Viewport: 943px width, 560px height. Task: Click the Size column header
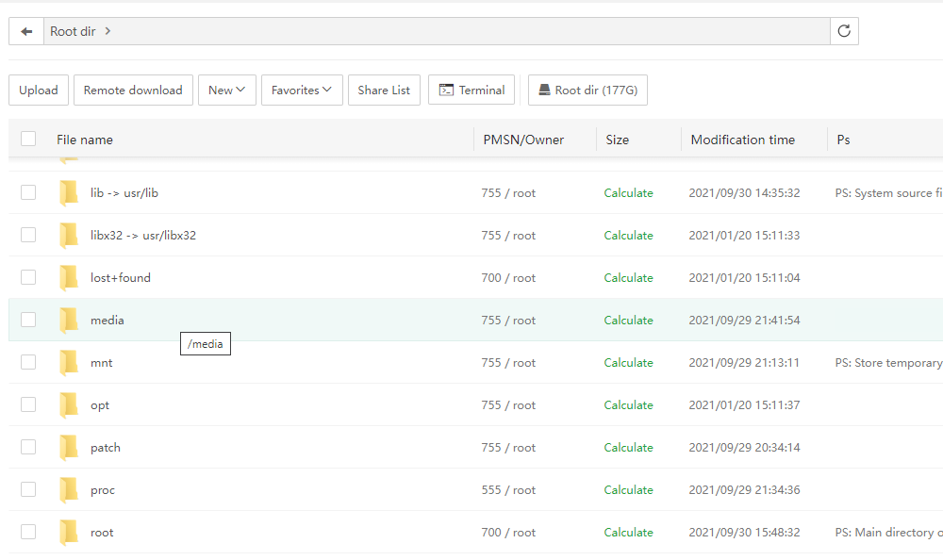617,140
